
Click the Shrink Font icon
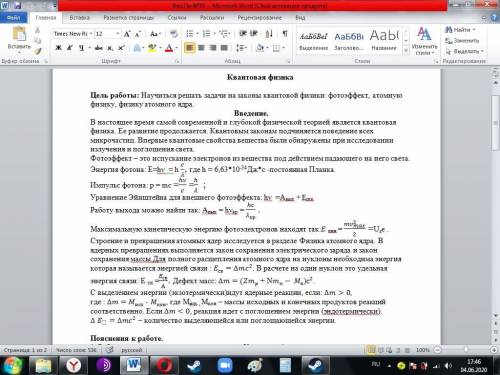(x=138, y=34)
